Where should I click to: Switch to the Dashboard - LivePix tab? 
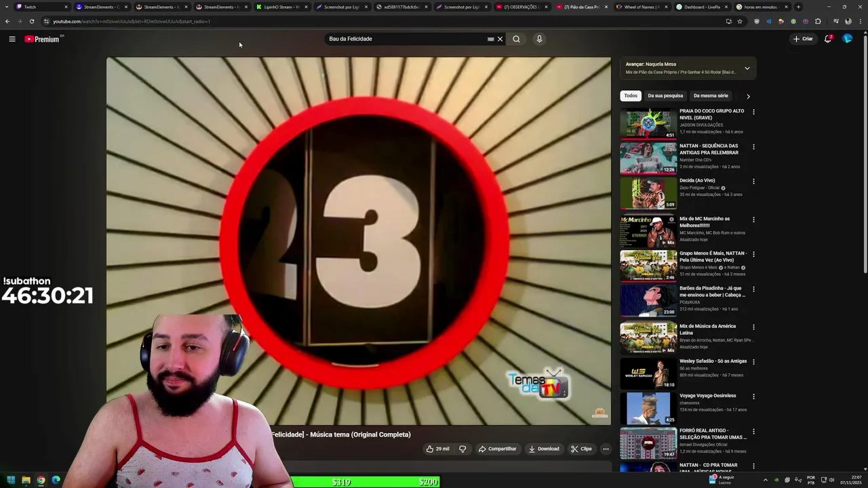(x=701, y=7)
